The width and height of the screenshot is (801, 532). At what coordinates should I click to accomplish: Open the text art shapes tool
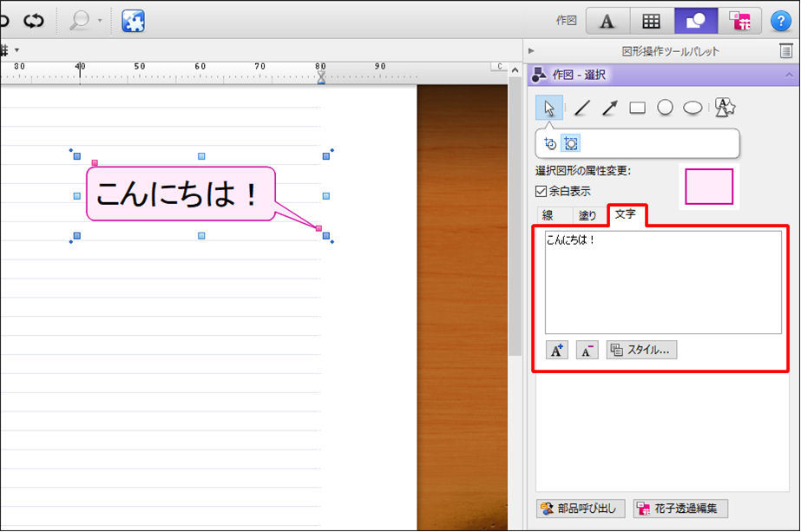point(725,108)
